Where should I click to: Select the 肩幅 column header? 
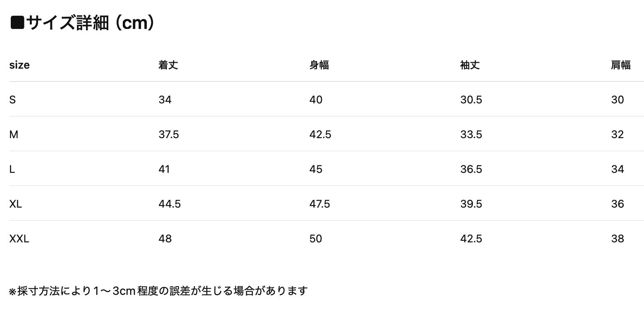coord(621,65)
